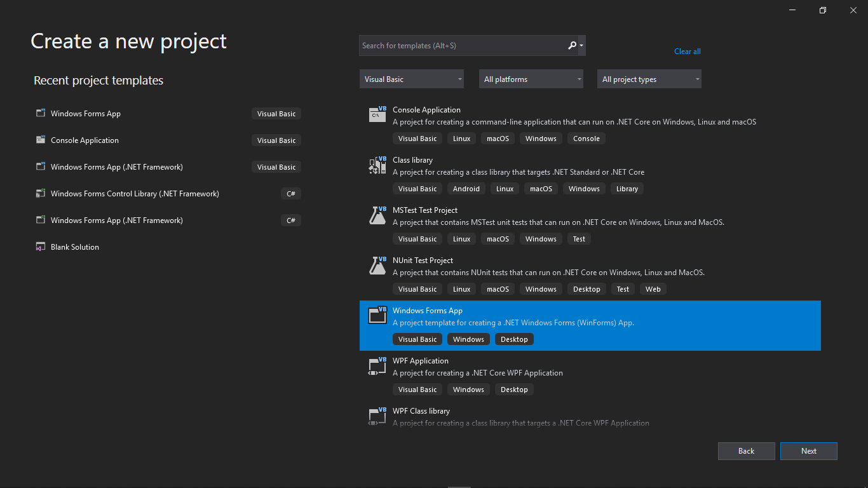868x488 pixels.
Task: Click icon beside Windows Forms Control Library
Action: coord(41,194)
